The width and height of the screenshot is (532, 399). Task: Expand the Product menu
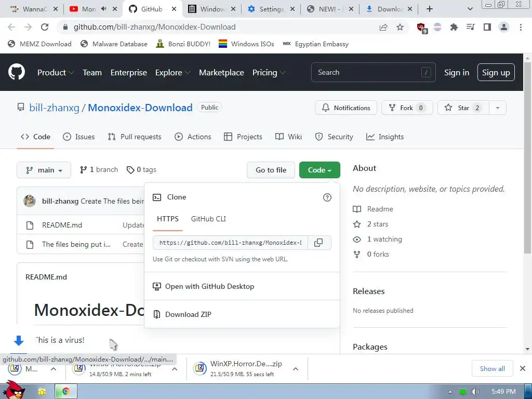tap(55, 73)
